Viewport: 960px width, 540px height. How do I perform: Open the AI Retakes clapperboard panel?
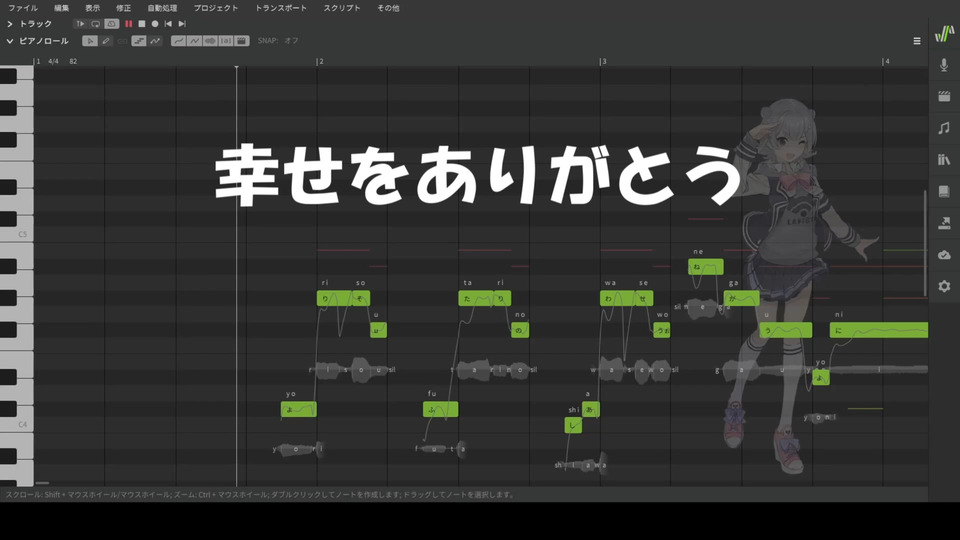[x=943, y=96]
